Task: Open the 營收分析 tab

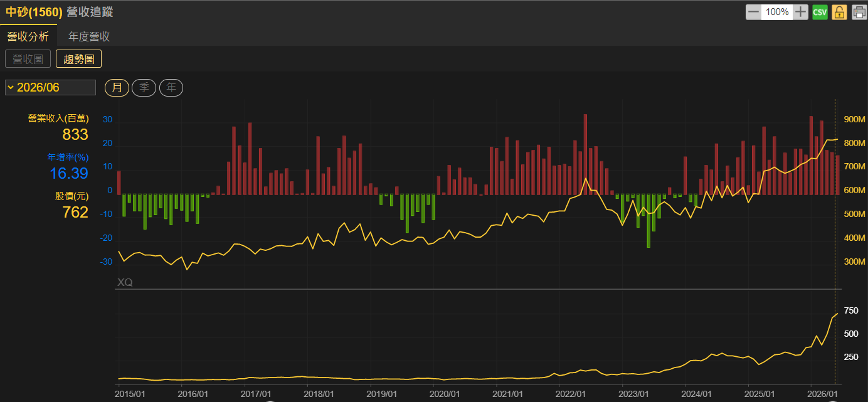Action: (x=28, y=36)
